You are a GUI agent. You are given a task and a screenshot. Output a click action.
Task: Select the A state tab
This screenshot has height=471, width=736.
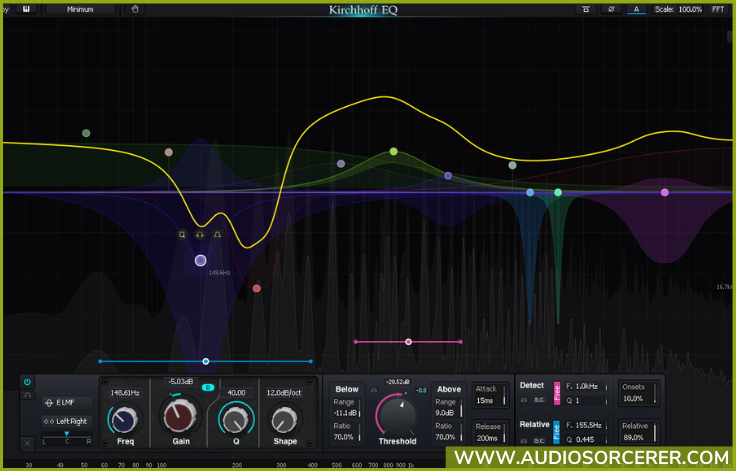(636, 9)
